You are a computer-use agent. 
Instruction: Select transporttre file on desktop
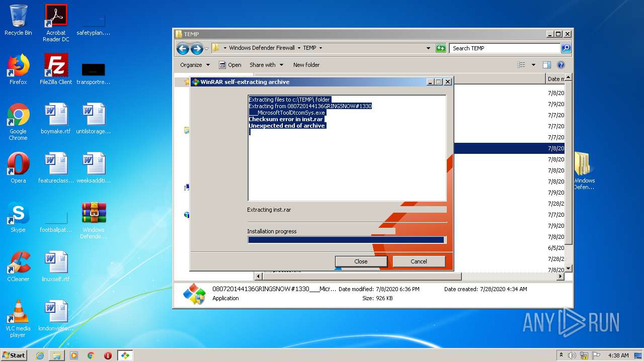[94, 73]
